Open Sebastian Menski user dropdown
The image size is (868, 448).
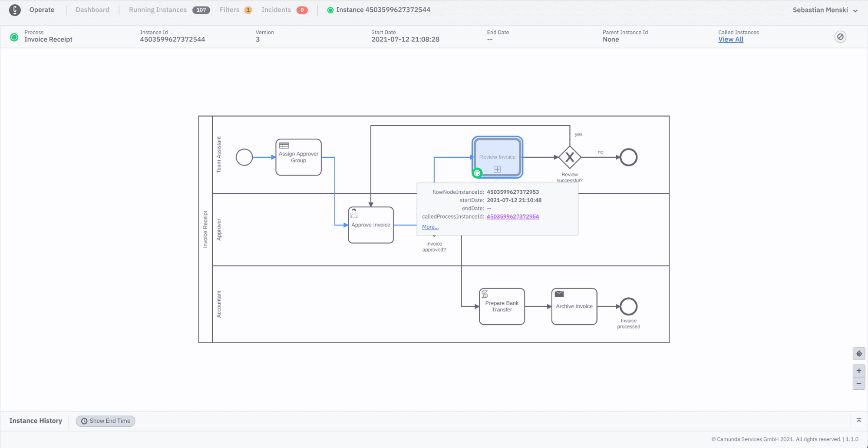point(825,10)
